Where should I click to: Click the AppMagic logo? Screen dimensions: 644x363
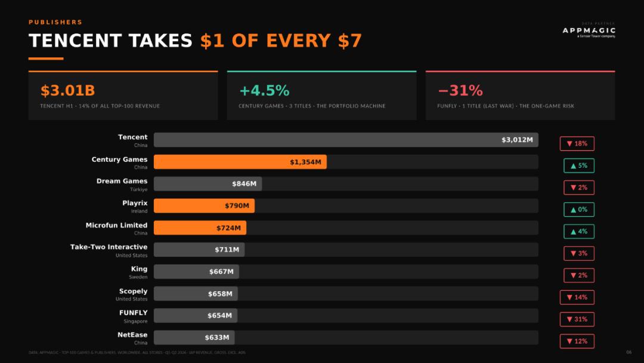click(589, 31)
